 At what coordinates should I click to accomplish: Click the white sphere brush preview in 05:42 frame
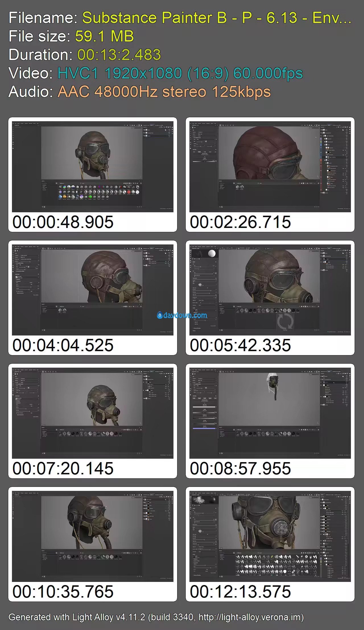[212, 254]
